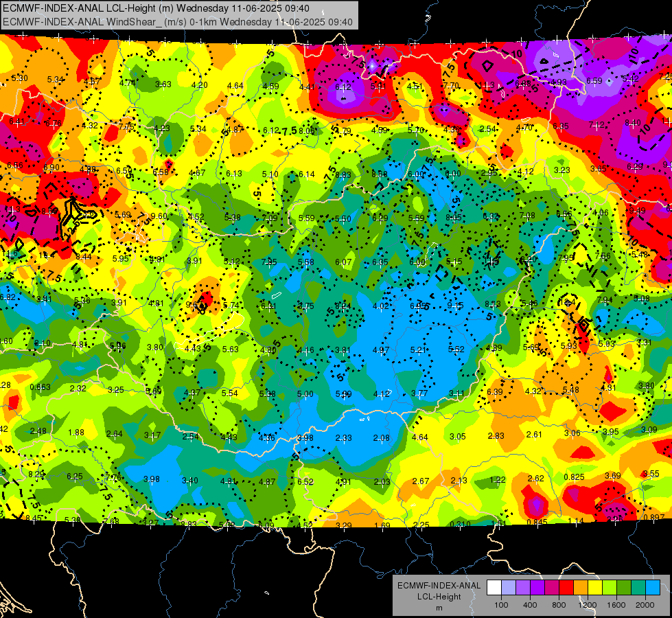Click wind shear value 3.63
The width and height of the screenshot is (672, 618).
pos(163,84)
